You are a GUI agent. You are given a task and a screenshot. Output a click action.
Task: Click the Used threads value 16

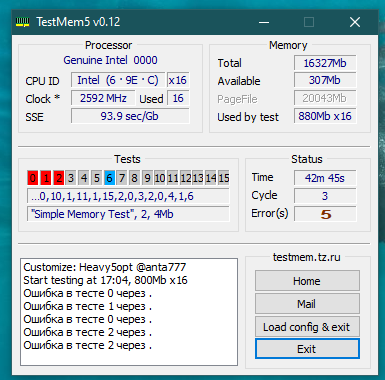pyautogui.click(x=178, y=98)
